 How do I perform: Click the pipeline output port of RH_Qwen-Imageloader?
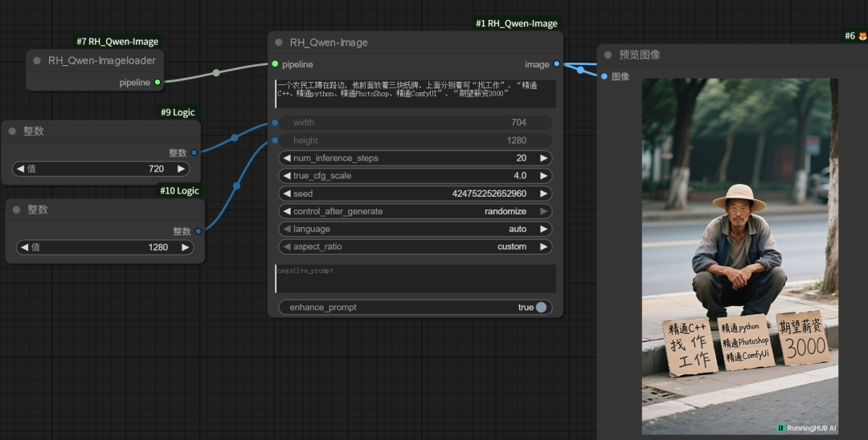tap(158, 83)
